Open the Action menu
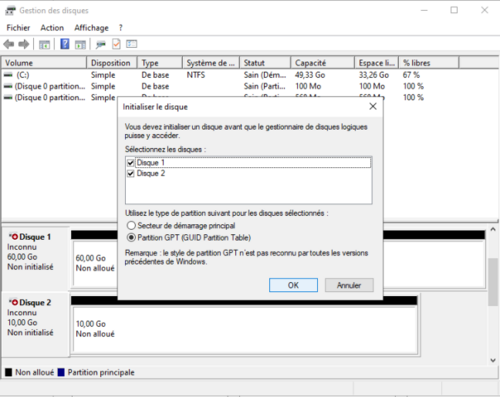 (52, 28)
